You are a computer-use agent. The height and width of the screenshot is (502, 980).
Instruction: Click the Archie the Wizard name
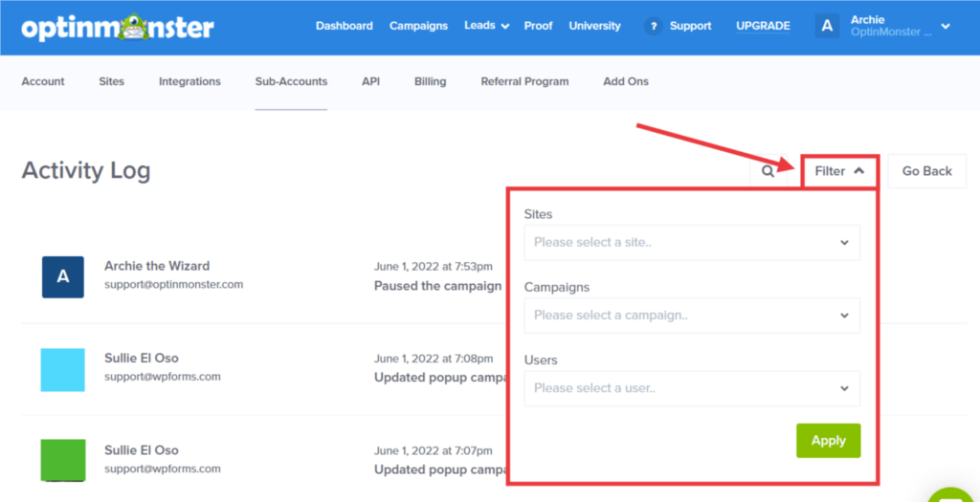157,266
